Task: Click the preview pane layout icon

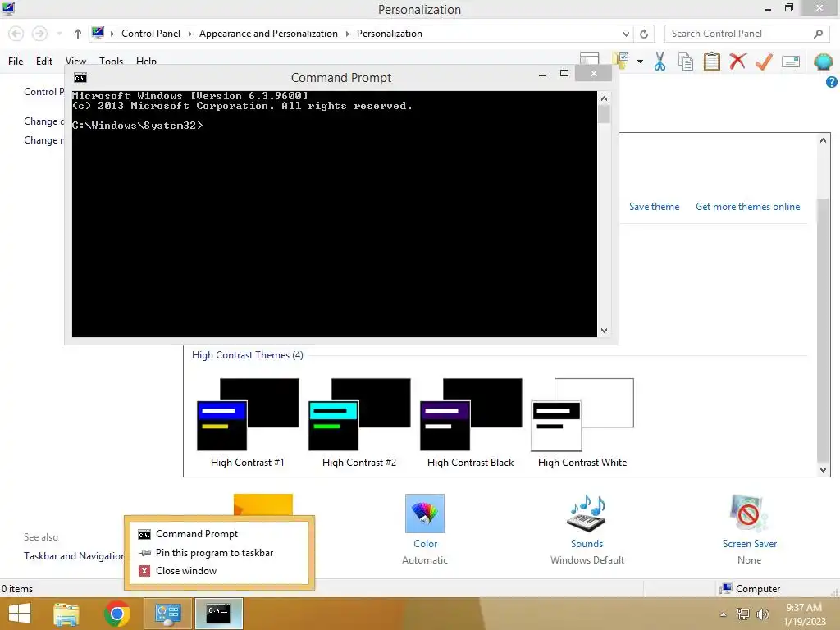Action: click(589, 58)
